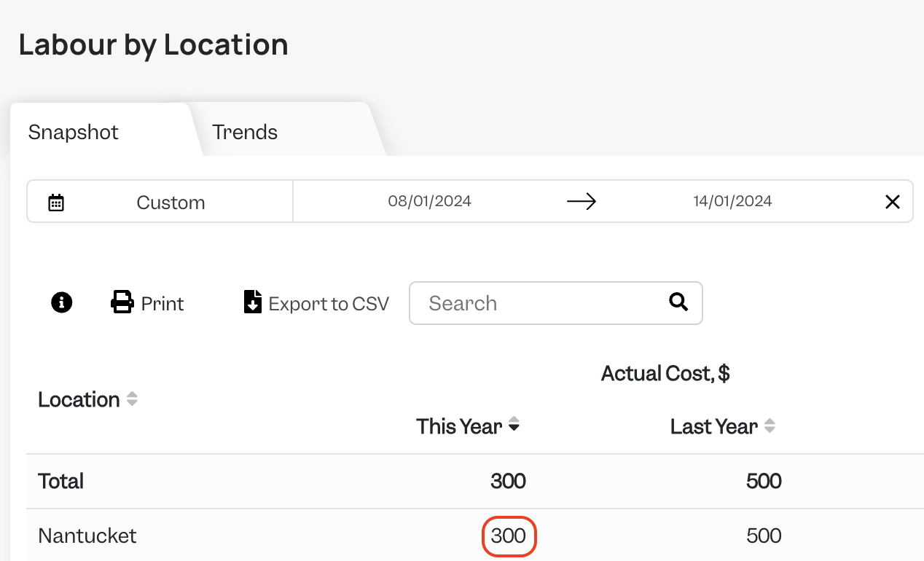Click the Print button label
924x561 pixels.
click(163, 303)
